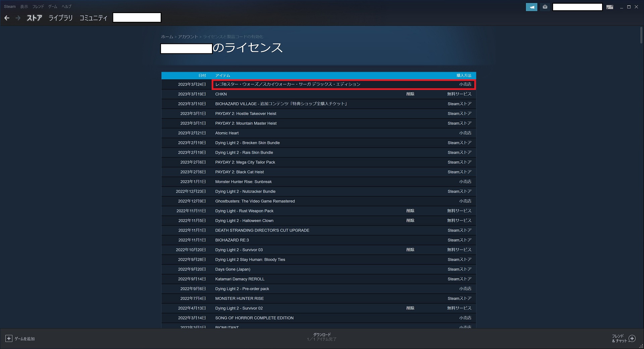Select PAYDAY 2: Black Cat Heist text

click(x=239, y=172)
